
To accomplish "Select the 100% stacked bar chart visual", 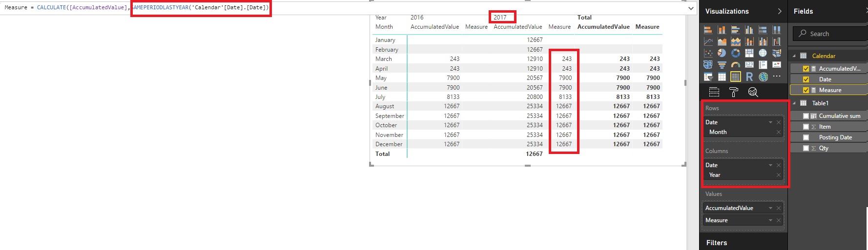I will [x=763, y=30].
